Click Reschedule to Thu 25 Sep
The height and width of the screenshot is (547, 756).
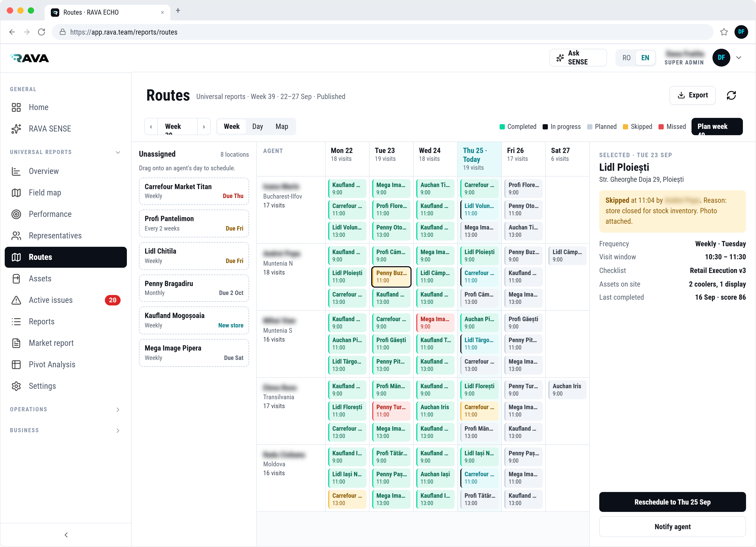pos(672,502)
